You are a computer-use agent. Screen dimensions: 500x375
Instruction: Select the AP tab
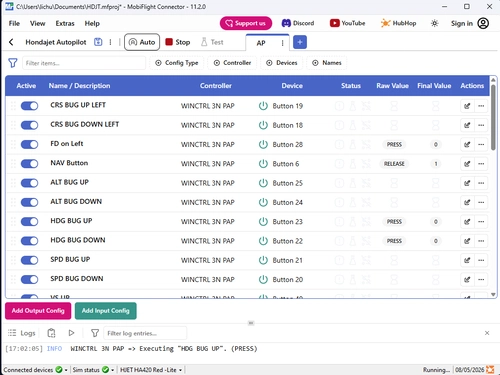[261, 43]
